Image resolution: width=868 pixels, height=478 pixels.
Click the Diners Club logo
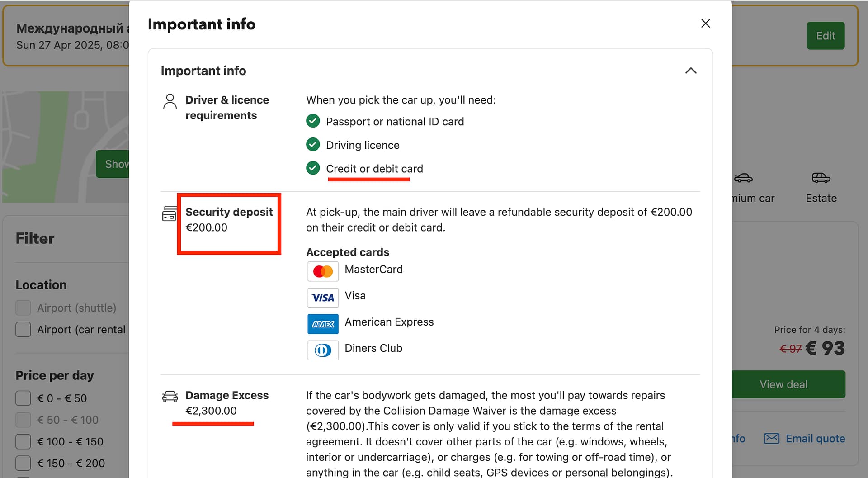[x=323, y=350]
